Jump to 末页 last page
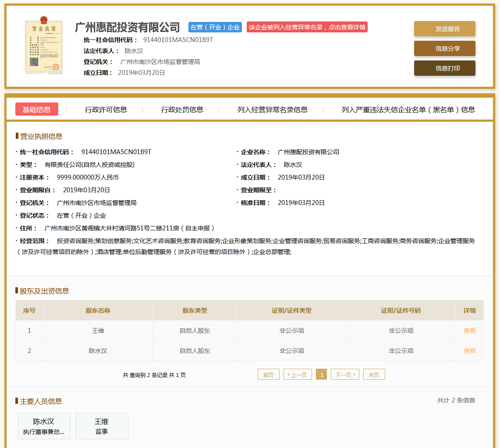 pyautogui.click(x=374, y=375)
